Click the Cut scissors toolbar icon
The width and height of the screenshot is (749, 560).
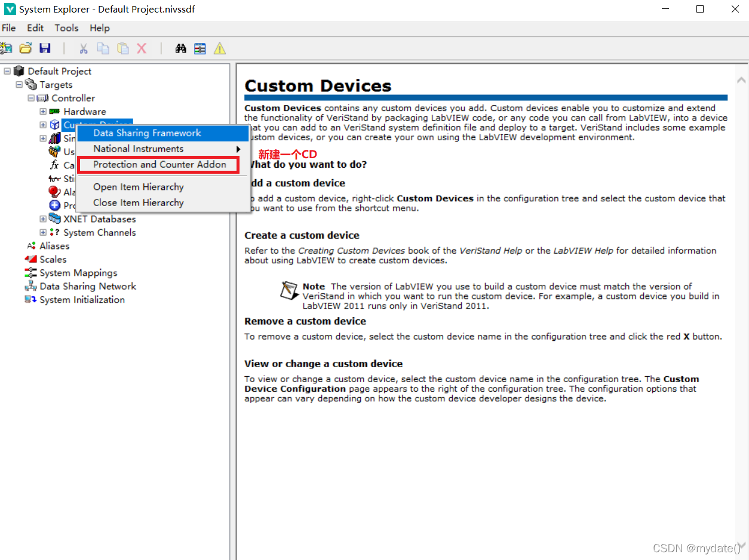pos(84,48)
